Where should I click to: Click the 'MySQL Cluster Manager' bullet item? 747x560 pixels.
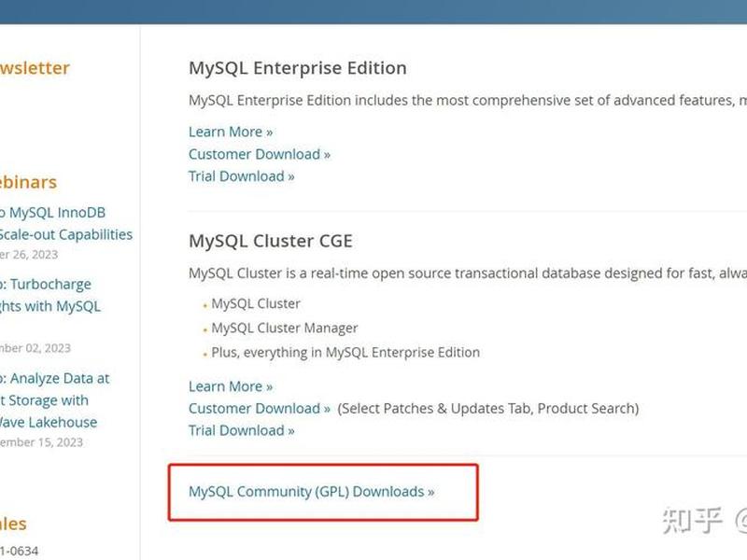coord(285,329)
